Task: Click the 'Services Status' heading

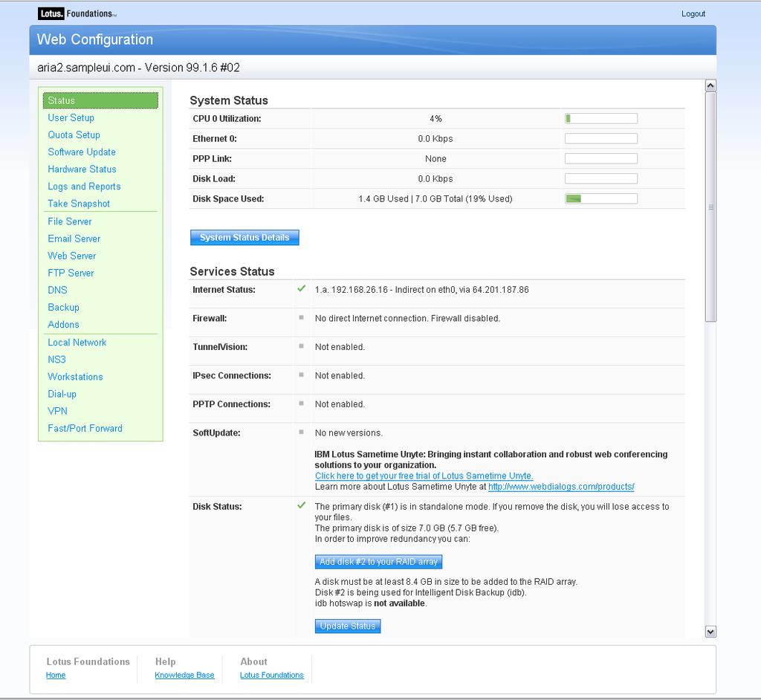Action: coord(232,271)
